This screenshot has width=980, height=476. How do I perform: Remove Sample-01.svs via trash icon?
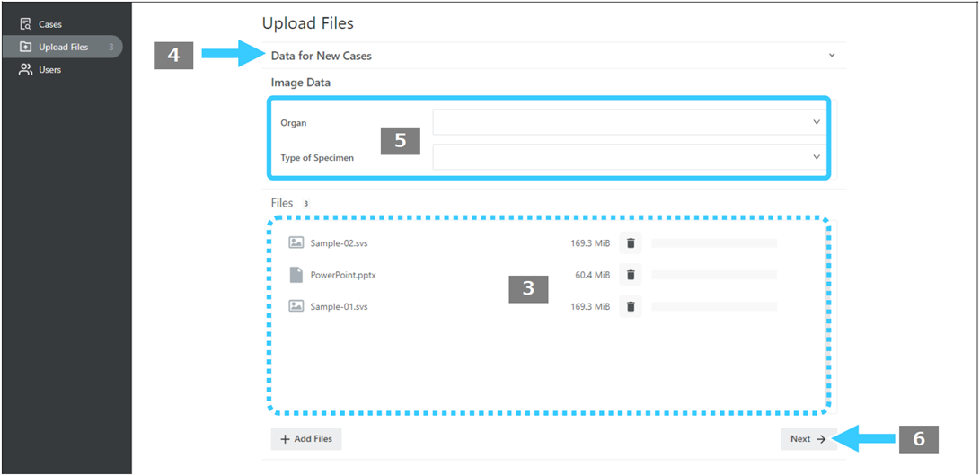[631, 306]
